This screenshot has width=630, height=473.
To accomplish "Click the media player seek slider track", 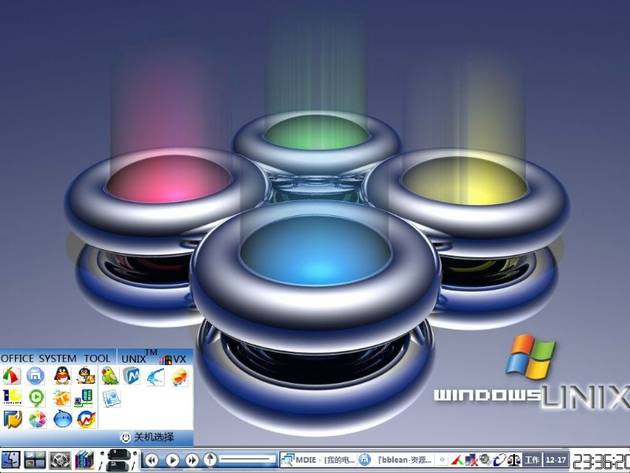I will click(x=247, y=459).
